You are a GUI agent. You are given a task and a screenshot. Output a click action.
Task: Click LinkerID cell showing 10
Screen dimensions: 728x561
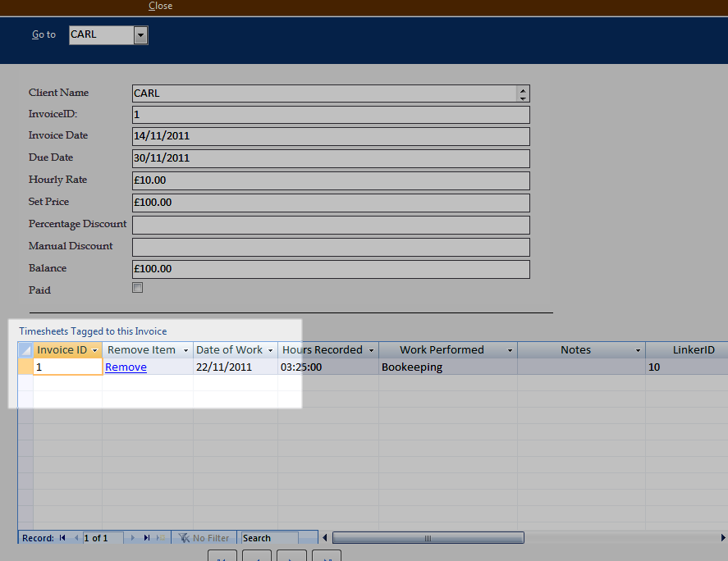point(687,367)
